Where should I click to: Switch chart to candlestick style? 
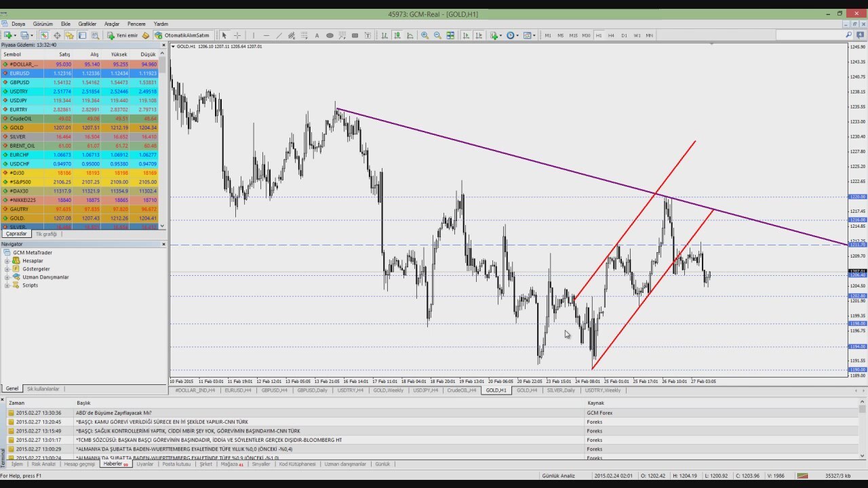click(x=397, y=35)
